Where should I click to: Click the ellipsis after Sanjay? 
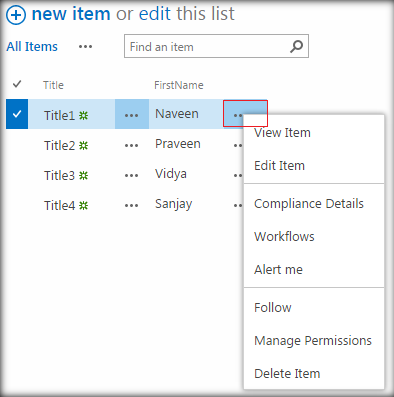coord(238,206)
